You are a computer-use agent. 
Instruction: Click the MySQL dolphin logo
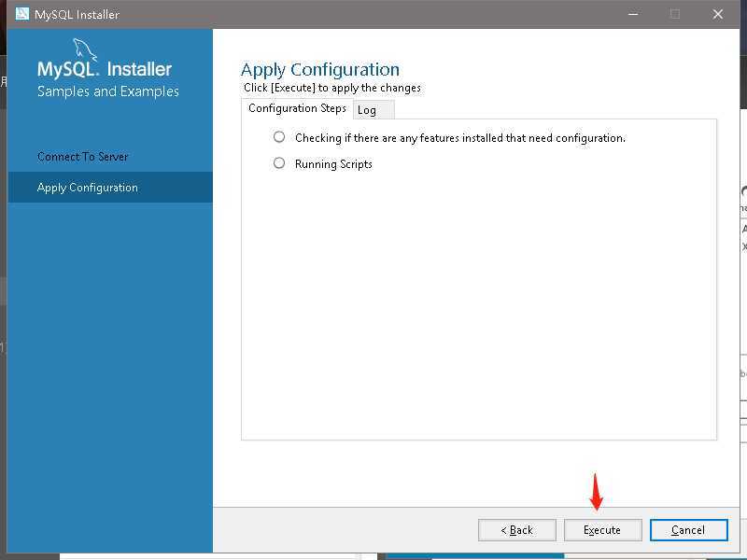pos(85,49)
